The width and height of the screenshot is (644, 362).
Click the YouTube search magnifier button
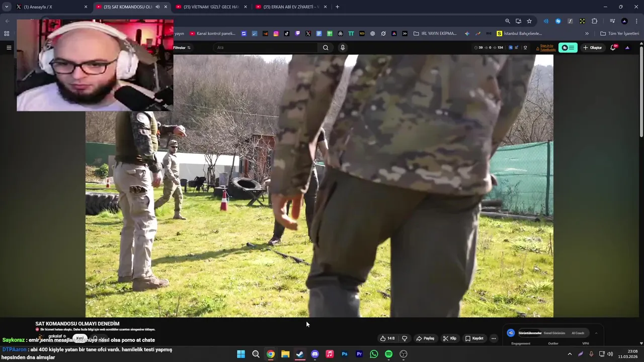[326, 47]
